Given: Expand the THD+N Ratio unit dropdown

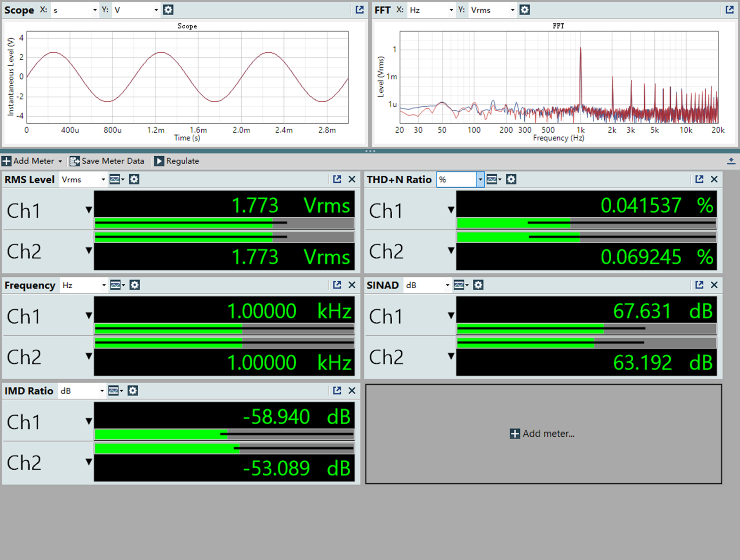Looking at the screenshot, I should coord(480,180).
